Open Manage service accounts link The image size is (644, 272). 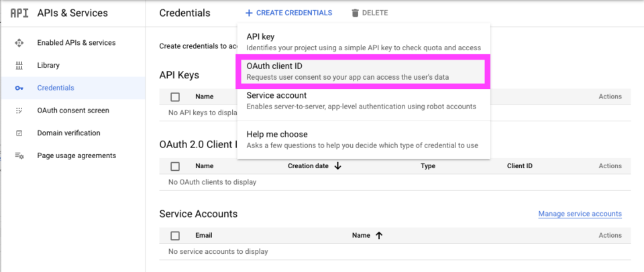pos(580,214)
